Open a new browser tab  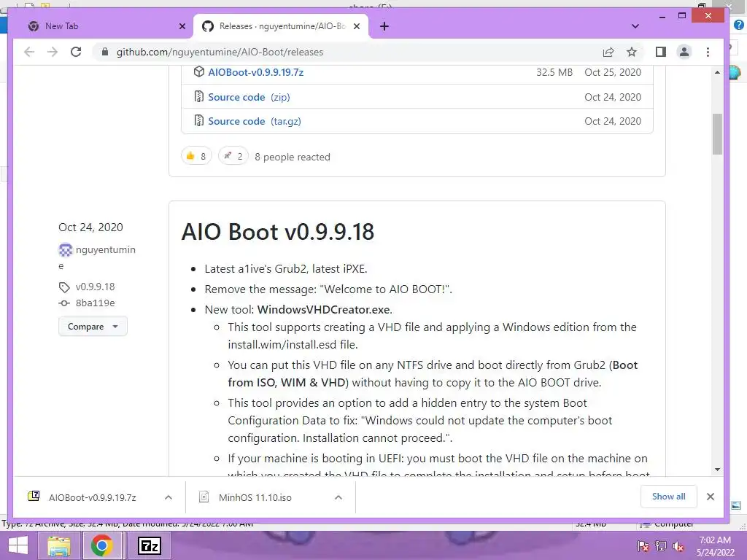click(384, 26)
